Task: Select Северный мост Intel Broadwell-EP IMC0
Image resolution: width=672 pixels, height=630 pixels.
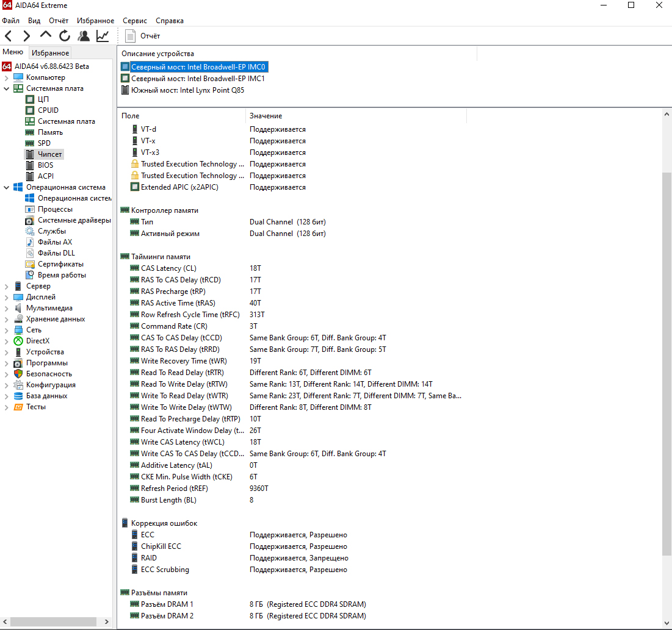Action: point(198,67)
